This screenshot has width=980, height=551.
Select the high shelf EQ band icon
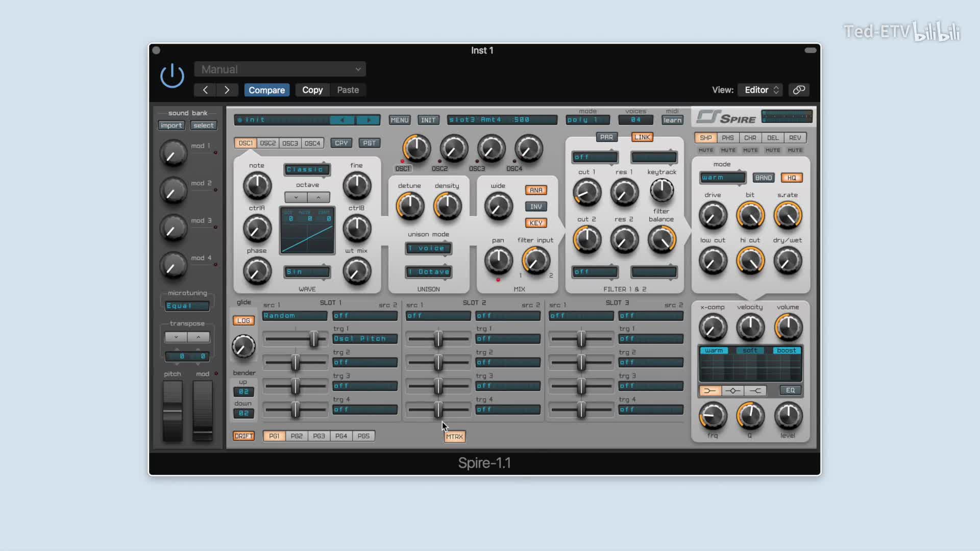click(x=755, y=391)
